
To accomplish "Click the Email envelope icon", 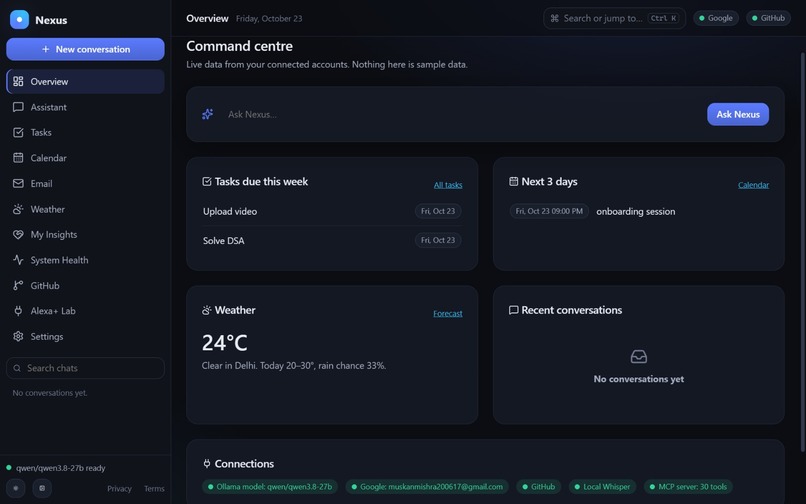I will coord(18,184).
